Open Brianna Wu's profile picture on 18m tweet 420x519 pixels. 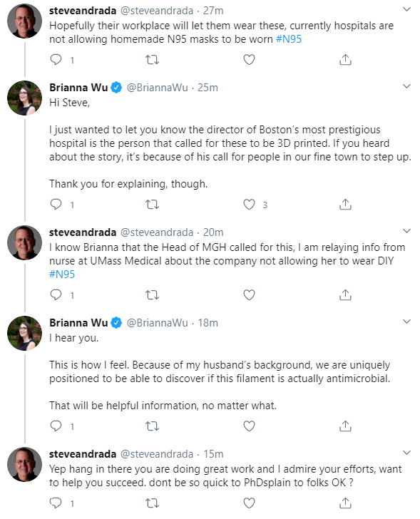(x=25, y=334)
